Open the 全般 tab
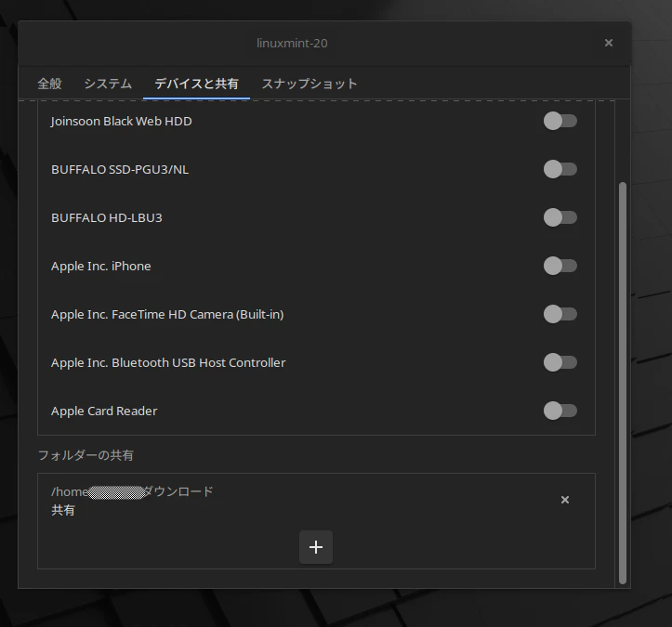This screenshot has height=627, width=672. coord(49,84)
